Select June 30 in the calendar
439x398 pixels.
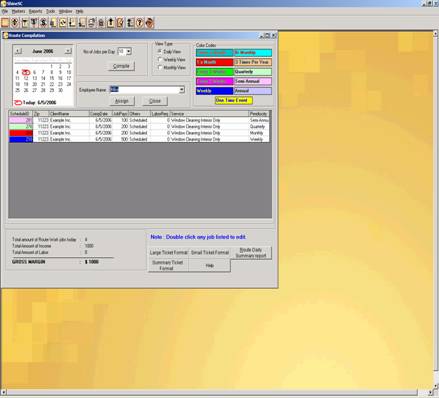[x=60, y=90]
